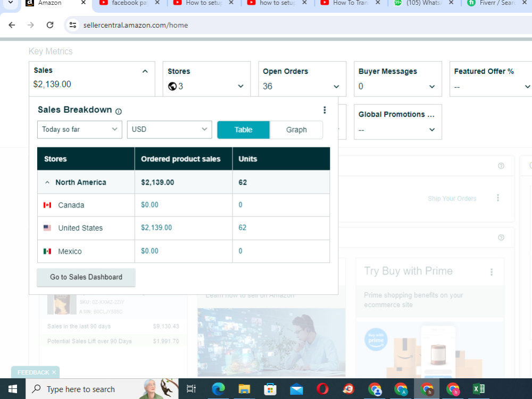
Task: Close the 'facebook pa' tab
Action: (157, 3)
